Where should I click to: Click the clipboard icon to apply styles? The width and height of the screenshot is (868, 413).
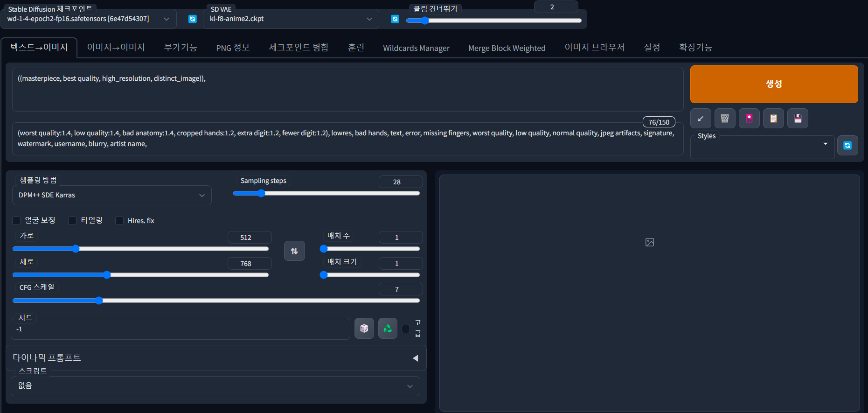pos(773,119)
